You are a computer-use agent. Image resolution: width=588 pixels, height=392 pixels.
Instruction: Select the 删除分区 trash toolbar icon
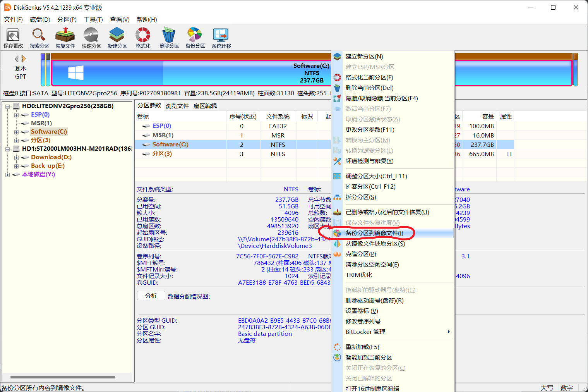click(169, 38)
